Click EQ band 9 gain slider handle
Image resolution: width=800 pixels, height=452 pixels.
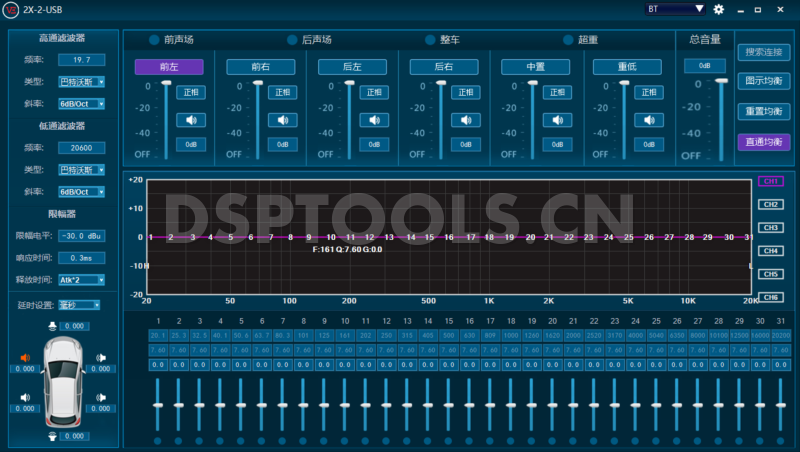324,406
